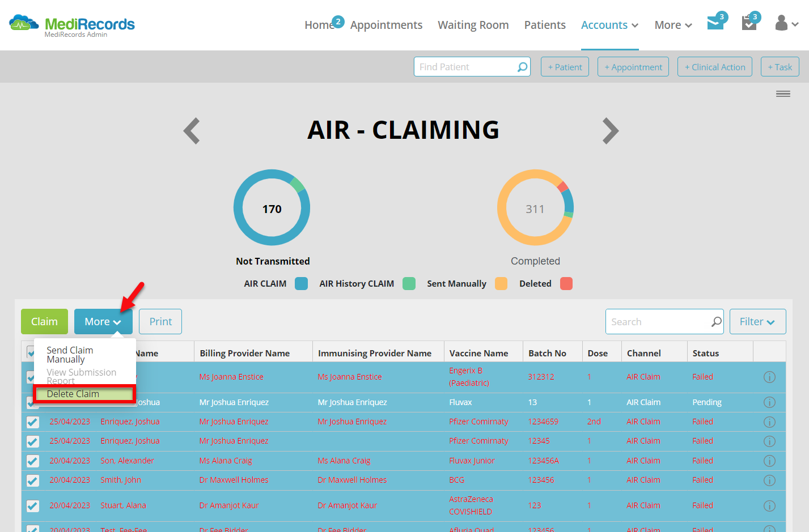Go to next dashboard with right arrow

tap(610, 131)
